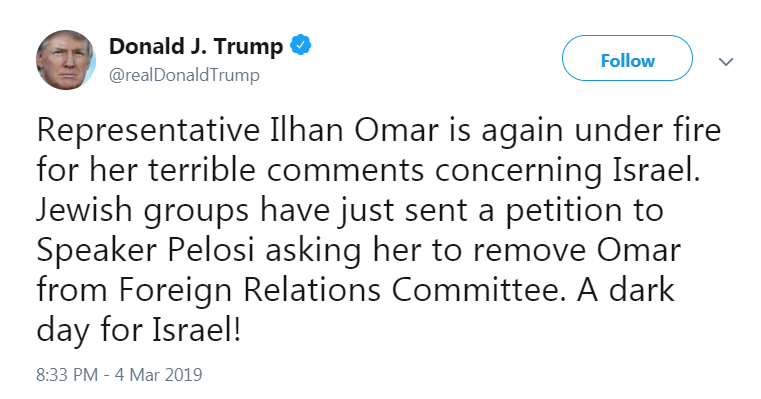The width and height of the screenshot is (761, 399).
Task: Click "terrible comments concerning Israel" text
Action: [422, 170]
